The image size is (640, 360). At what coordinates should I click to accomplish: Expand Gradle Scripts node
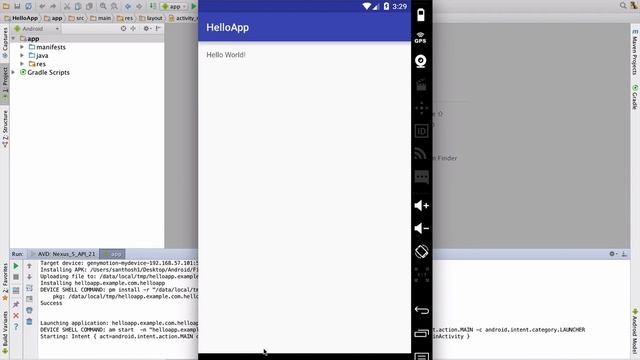[13, 72]
